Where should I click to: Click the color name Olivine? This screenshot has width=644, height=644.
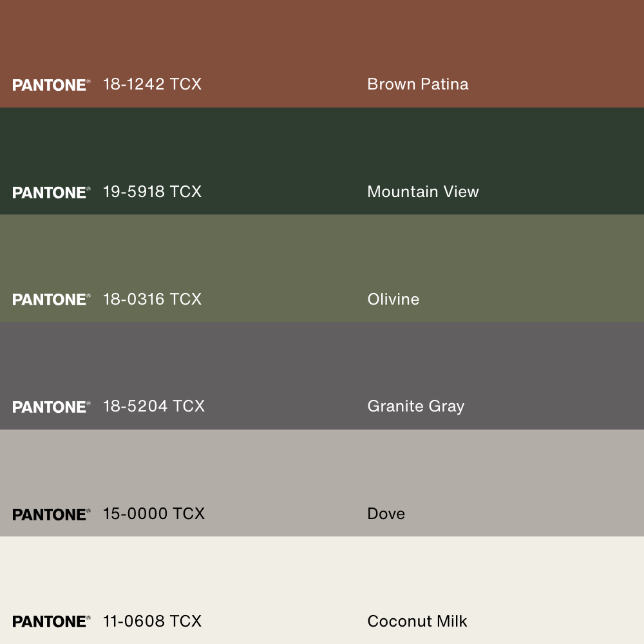(x=393, y=299)
